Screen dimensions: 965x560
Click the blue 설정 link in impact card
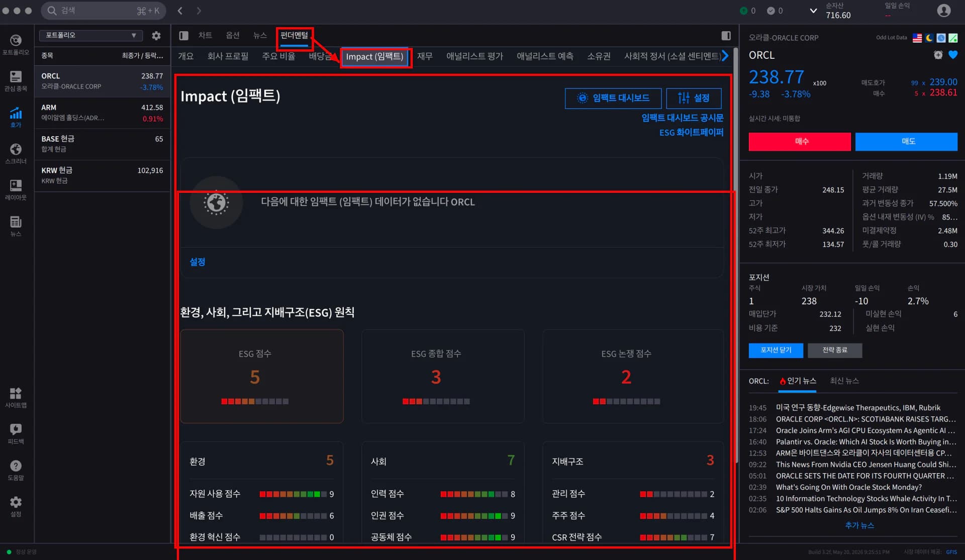click(197, 262)
